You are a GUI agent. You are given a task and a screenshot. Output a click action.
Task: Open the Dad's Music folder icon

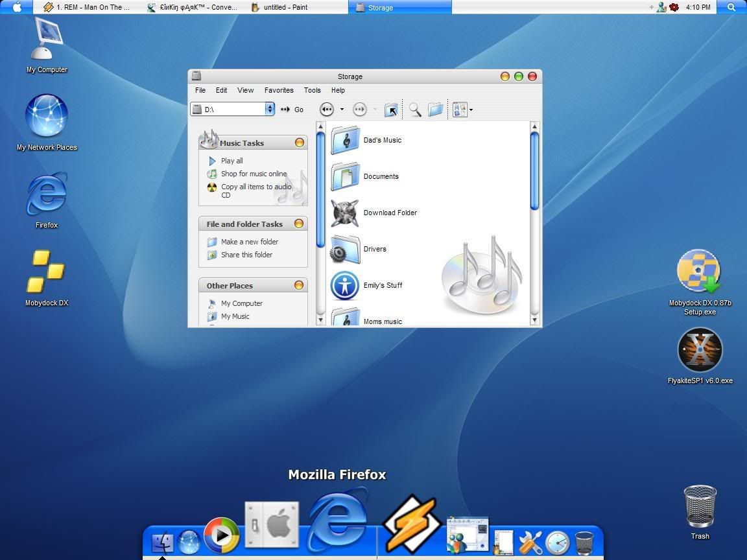(346, 140)
